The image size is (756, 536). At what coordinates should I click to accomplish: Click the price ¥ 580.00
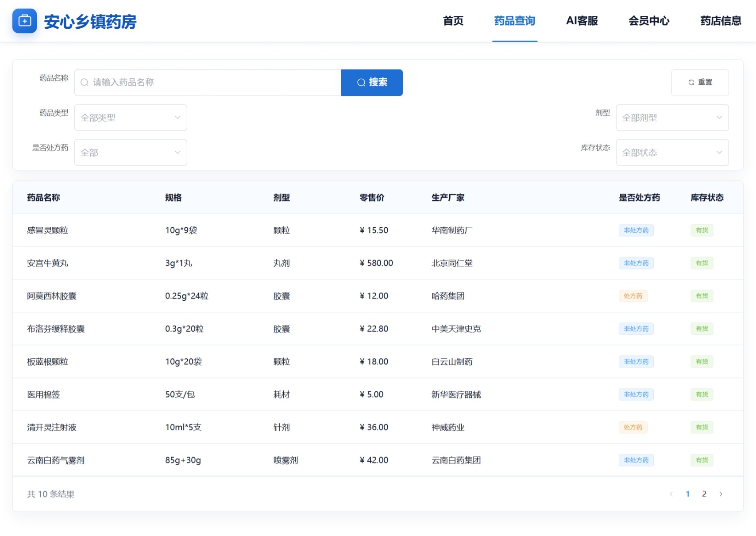tap(376, 263)
